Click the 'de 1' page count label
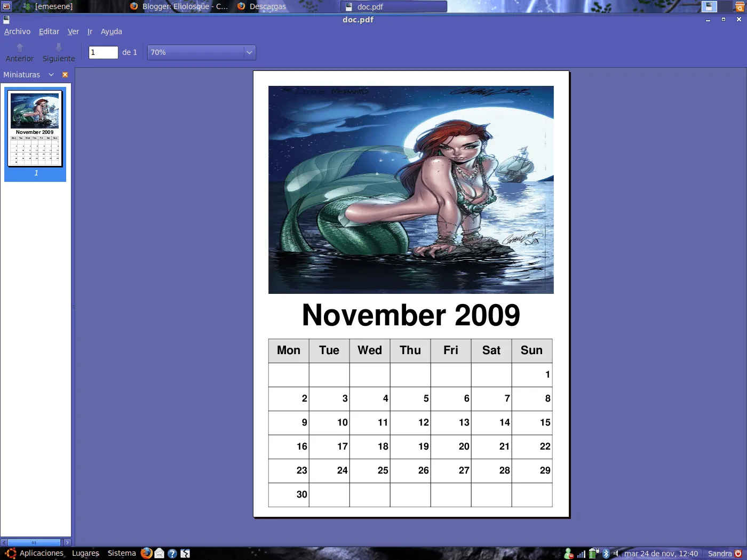 tap(130, 52)
